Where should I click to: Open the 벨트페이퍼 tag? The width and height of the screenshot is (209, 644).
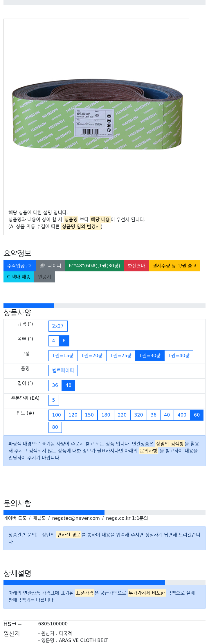point(50,266)
